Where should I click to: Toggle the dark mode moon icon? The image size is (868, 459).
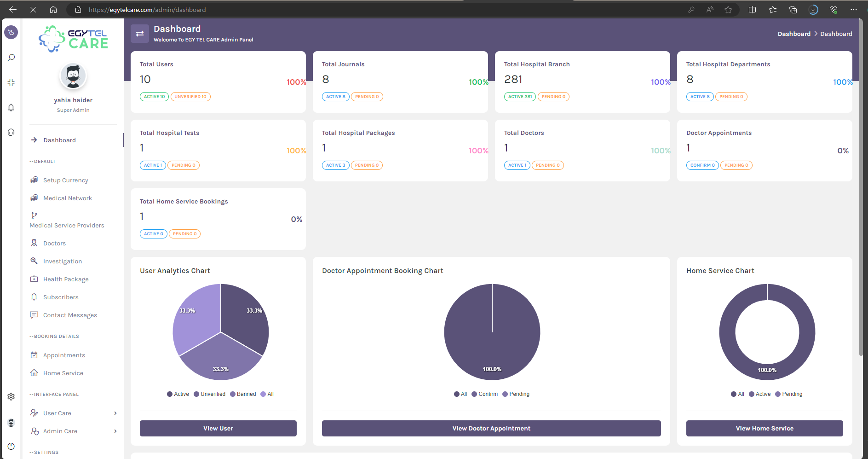(11, 32)
